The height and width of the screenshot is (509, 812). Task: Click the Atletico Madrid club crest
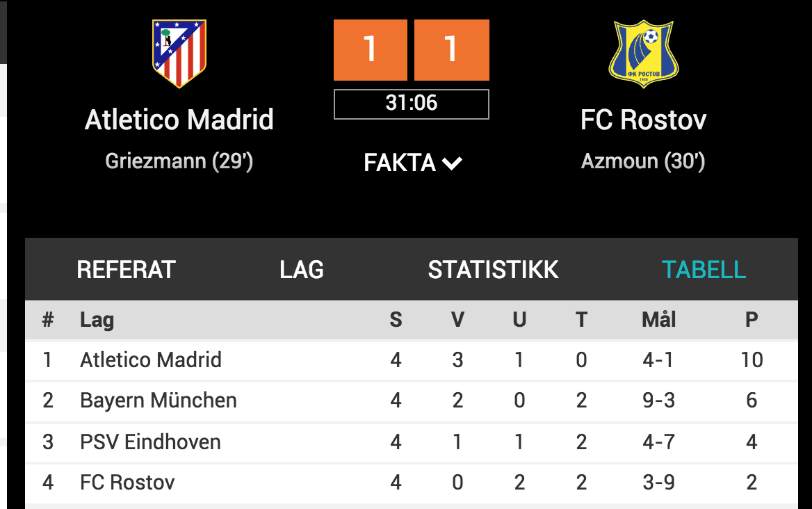point(179,54)
